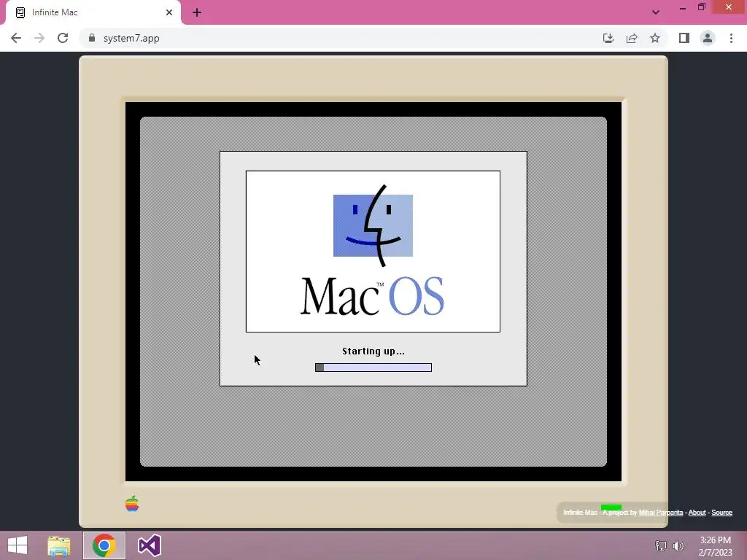This screenshot has width=747, height=560.
Task: Click the Starting up progress bar
Action: point(373,367)
